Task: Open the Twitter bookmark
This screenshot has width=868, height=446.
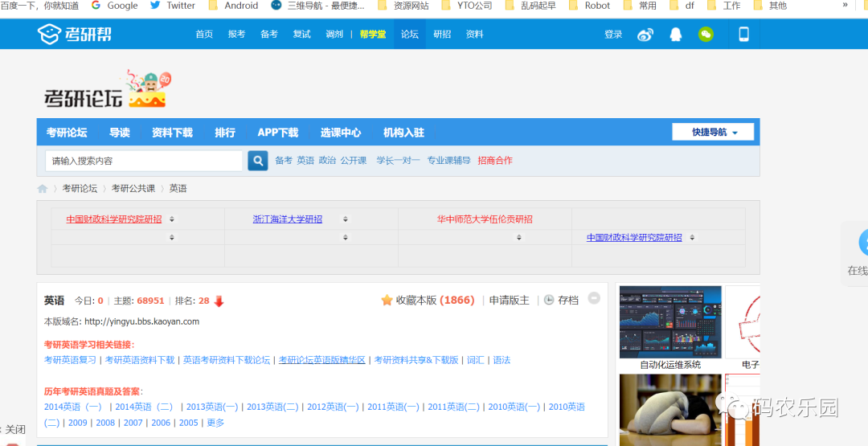Action: pyautogui.click(x=173, y=6)
